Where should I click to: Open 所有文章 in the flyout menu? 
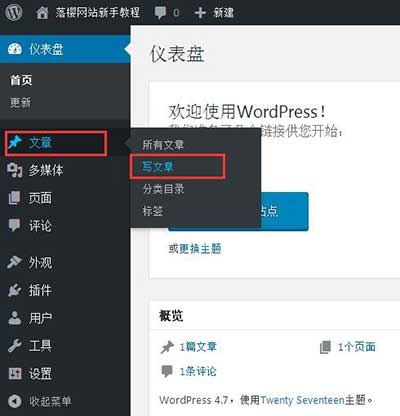click(163, 145)
